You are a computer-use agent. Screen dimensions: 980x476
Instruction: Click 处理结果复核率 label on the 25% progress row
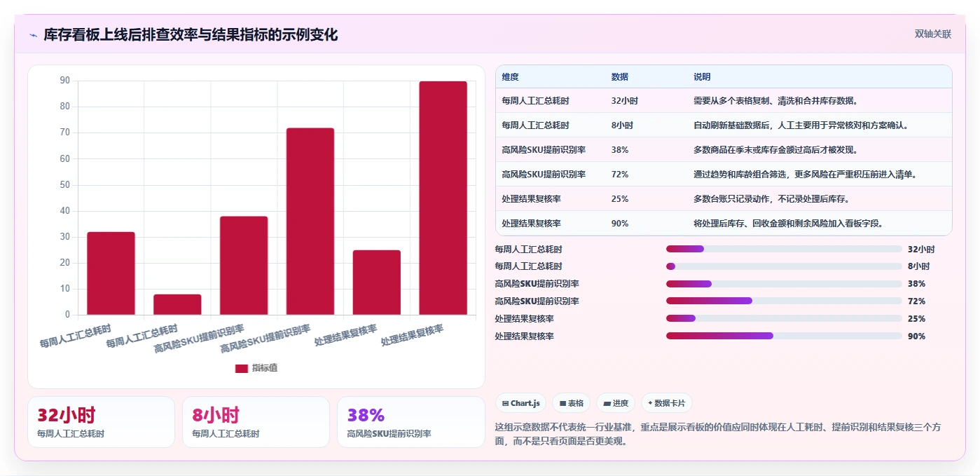(524, 319)
